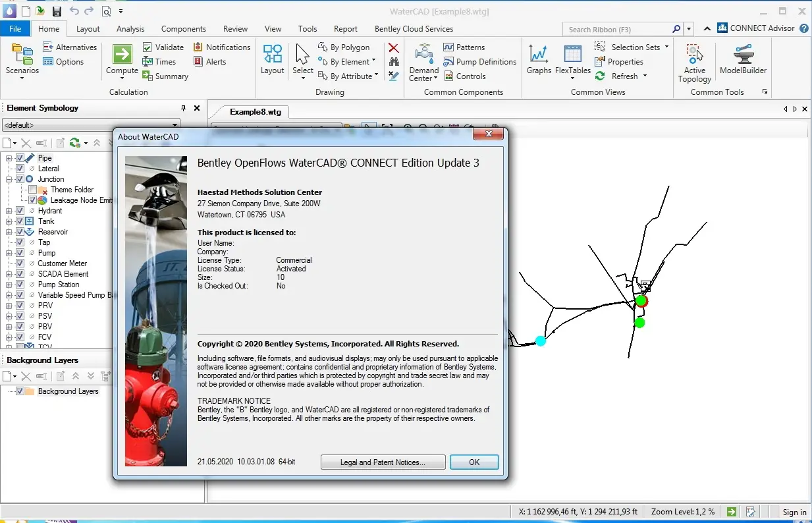Screen dimensions: 812x523
Task: Switch to the Components ribbon tab
Action: [184, 29]
